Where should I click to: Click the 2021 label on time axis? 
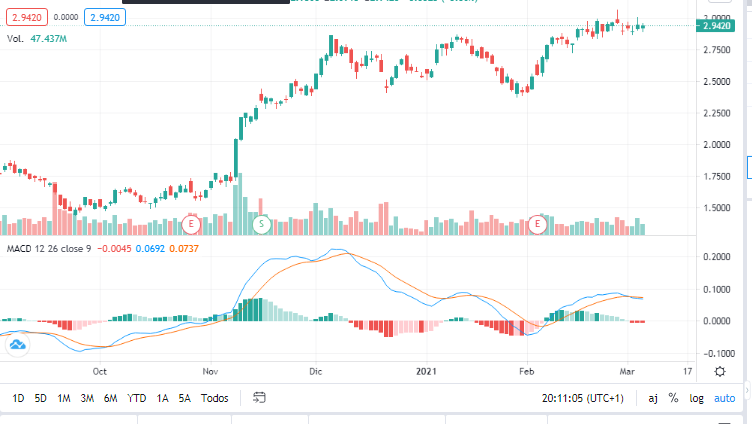[x=426, y=371]
